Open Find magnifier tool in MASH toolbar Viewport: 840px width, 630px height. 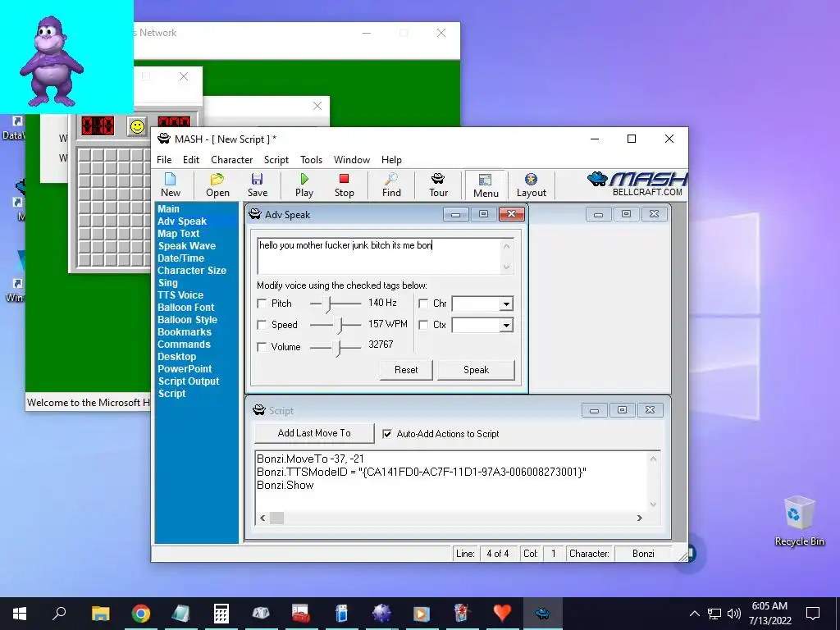(x=391, y=185)
